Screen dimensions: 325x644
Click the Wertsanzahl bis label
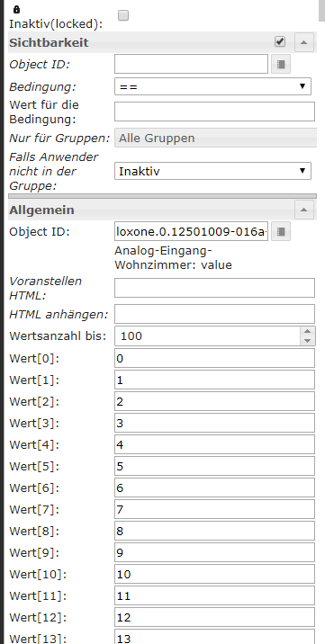(58, 336)
